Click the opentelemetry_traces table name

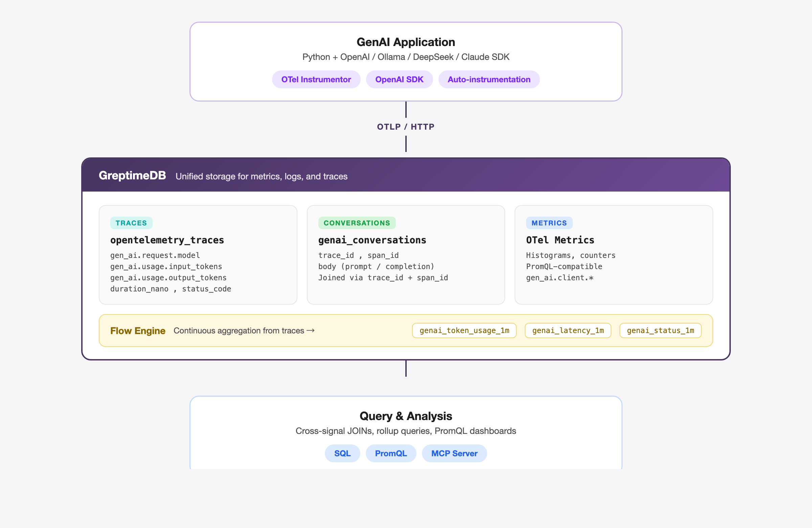click(x=167, y=240)
